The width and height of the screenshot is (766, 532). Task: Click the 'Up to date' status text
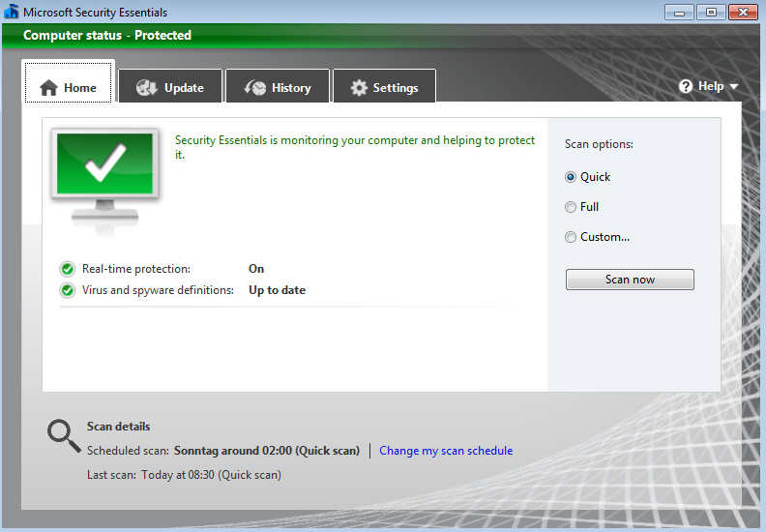pos(277,290)
